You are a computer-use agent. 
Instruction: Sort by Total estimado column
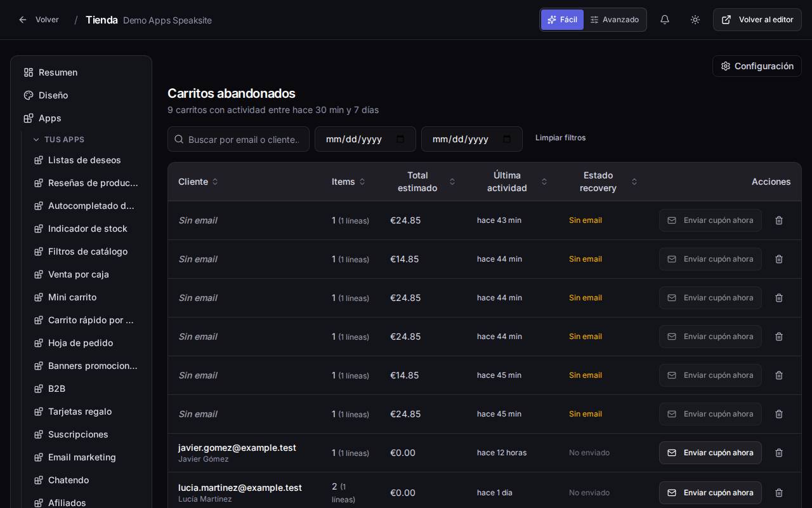[423, 182]
